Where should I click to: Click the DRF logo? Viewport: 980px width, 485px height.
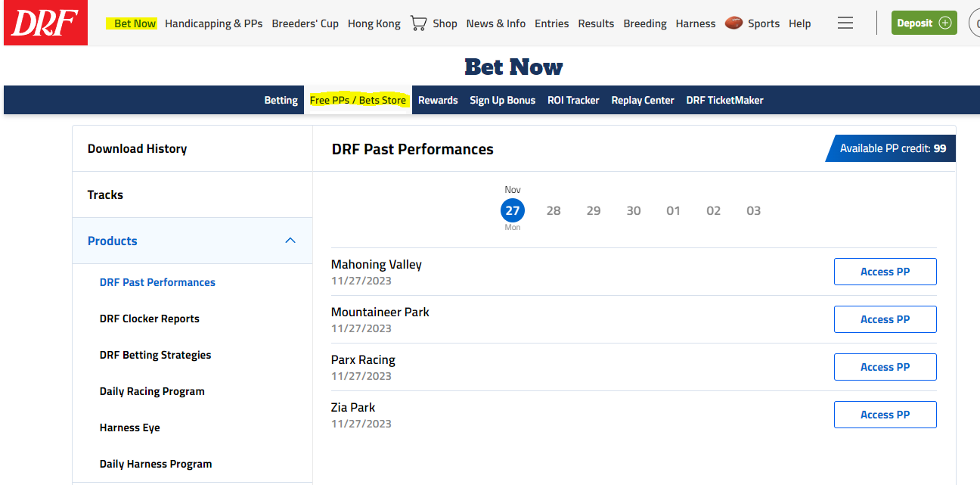[45, 23]
